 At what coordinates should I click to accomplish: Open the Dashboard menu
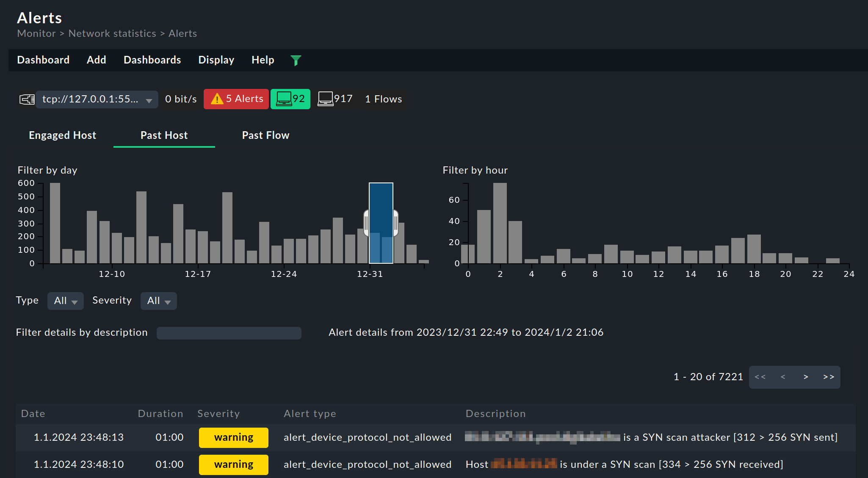coord(44,59)
